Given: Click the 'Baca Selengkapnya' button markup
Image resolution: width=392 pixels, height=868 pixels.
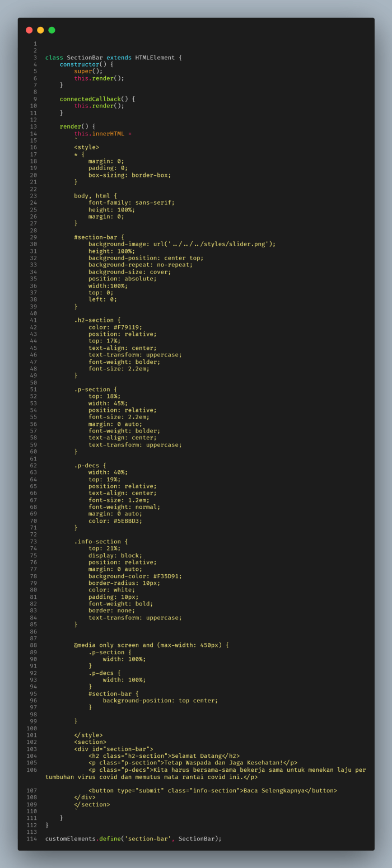Looking at the screenshot, I should (212, 791).
